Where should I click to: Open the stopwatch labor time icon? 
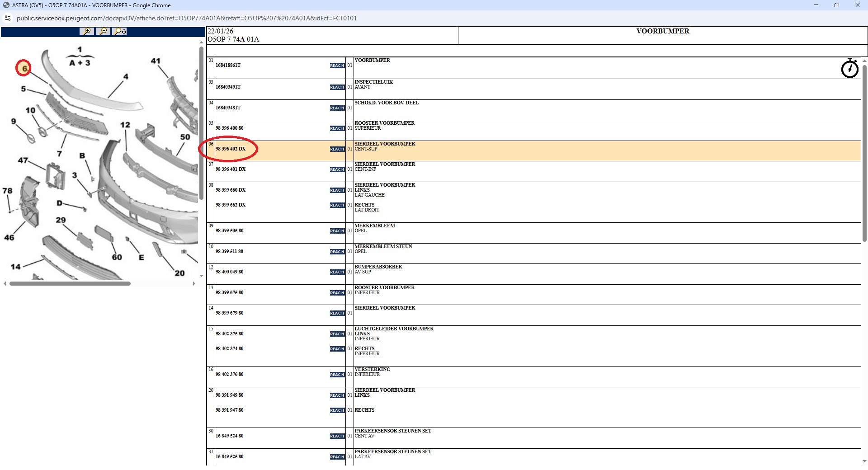(x=849, y=68)
